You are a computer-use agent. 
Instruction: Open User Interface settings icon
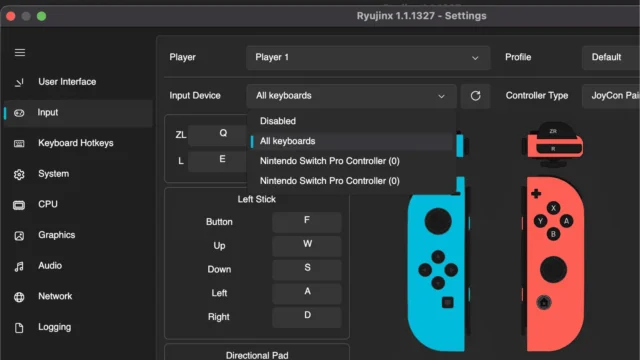19,82
